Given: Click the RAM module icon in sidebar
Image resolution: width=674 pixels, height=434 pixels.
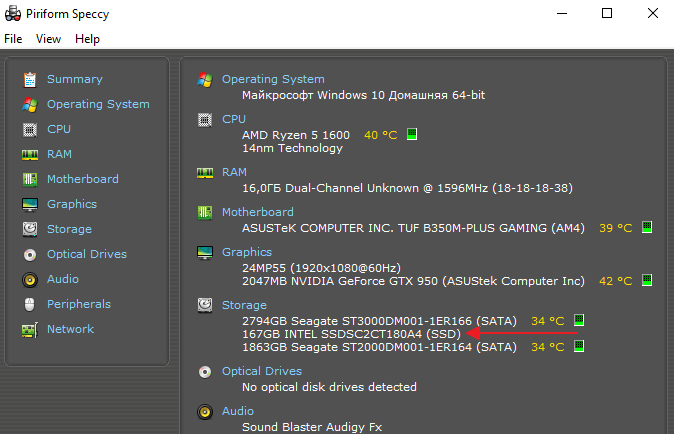Looking at the screenshot, I should [x=29, y=154].
